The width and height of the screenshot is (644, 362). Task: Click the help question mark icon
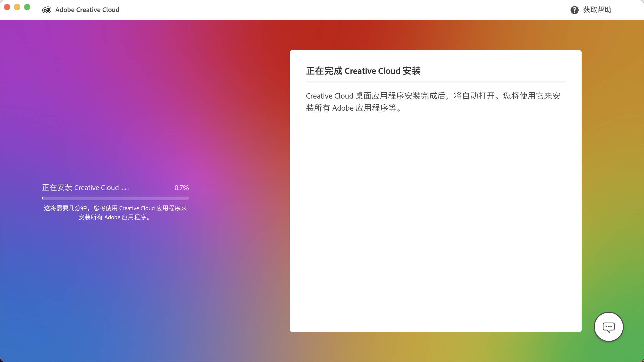(x=574, y=10)
